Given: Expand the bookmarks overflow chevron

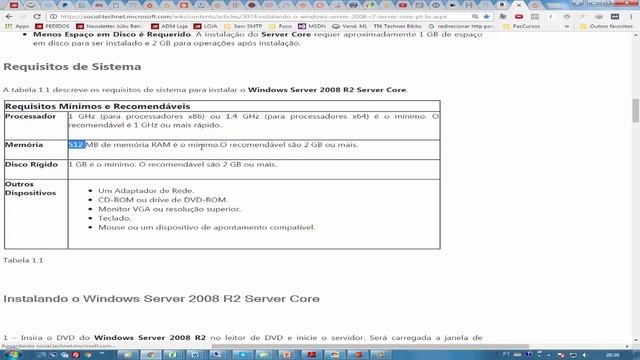Looking at the screenshot, I should coord(567,26).
